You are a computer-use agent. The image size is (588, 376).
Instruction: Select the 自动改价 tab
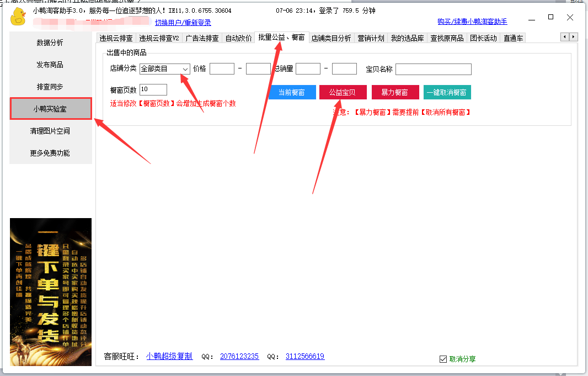(x=238, y=38)
